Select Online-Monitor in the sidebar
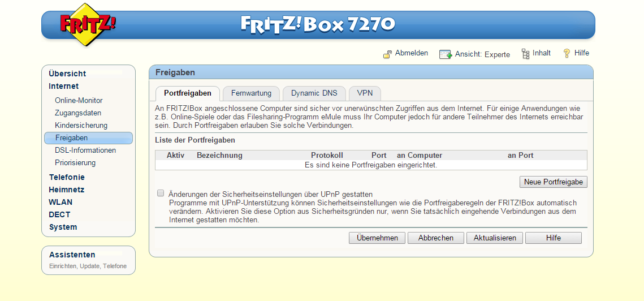Screen dimensions: 644x301 tap(79, 100)
